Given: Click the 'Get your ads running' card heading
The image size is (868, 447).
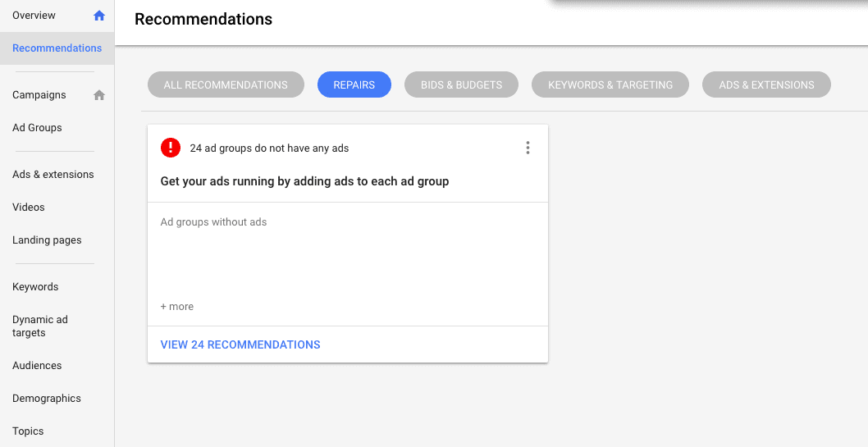Looking at the screenshot, I should click(304, 181).
